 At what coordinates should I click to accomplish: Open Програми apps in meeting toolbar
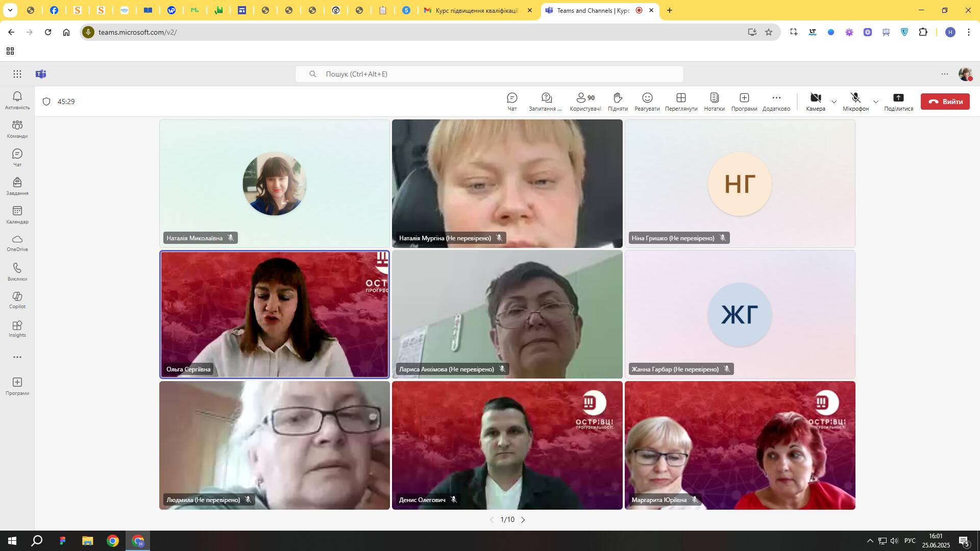click(x=744, y=102)
